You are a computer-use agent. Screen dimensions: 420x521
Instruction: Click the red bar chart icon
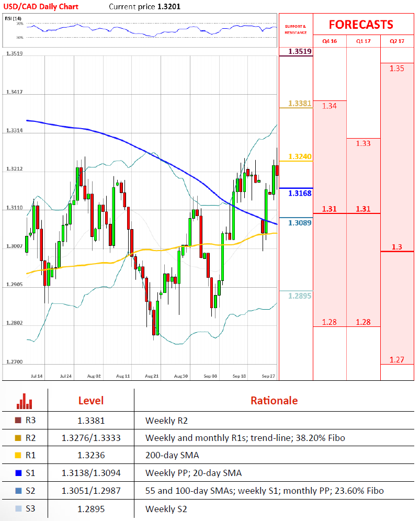(x=24, y=401)
